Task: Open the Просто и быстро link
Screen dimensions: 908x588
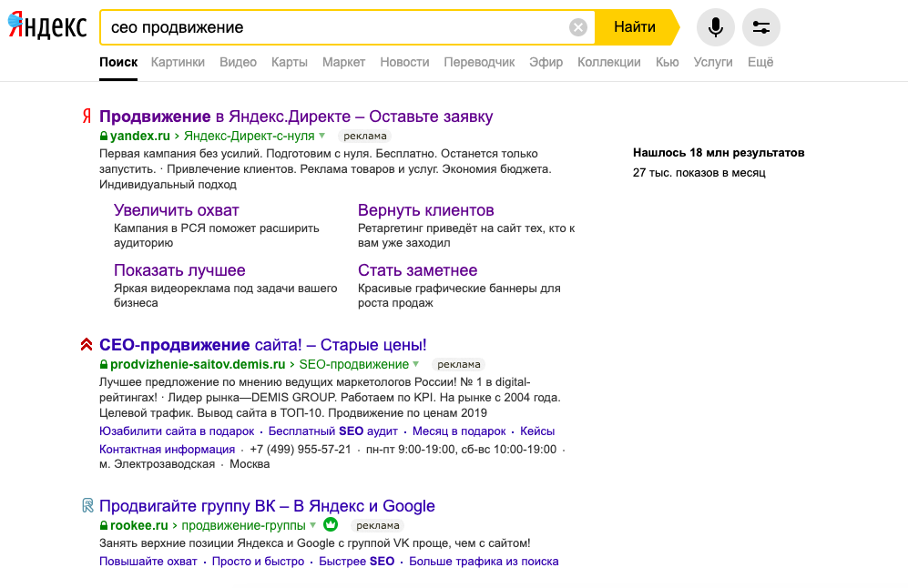Action: pyautogui.click(x=259, y=562)
